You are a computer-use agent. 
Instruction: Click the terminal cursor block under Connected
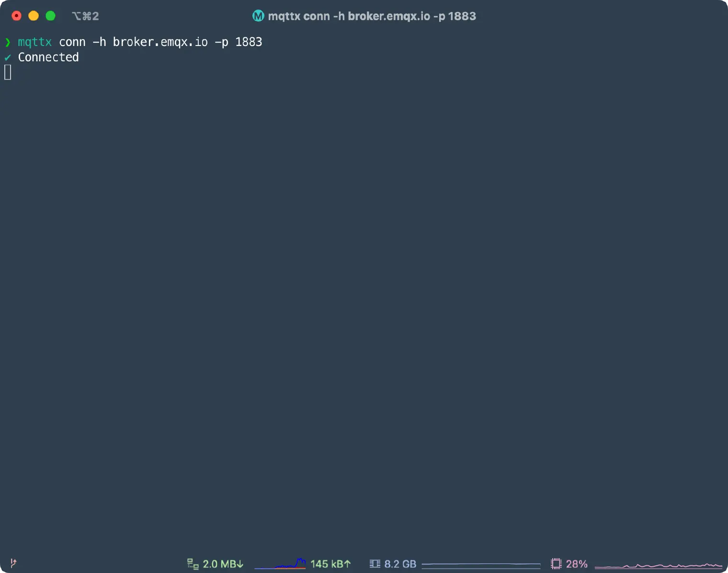[8, 72]
